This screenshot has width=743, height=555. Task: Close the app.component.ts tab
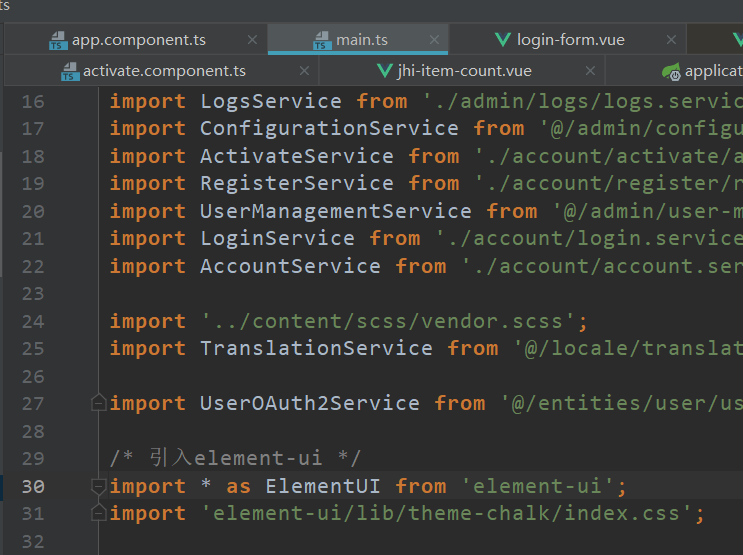[253, 40]
